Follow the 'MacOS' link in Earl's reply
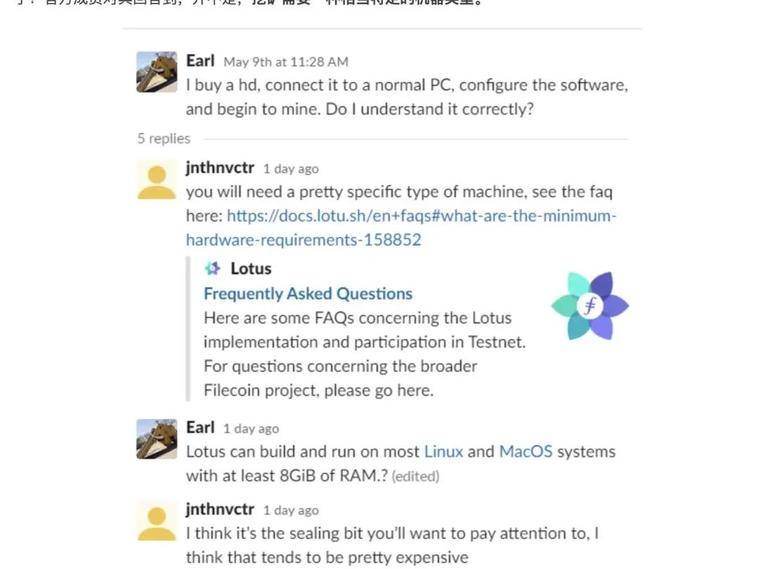Screen dimensions: 760x569 tap(525, 452)
